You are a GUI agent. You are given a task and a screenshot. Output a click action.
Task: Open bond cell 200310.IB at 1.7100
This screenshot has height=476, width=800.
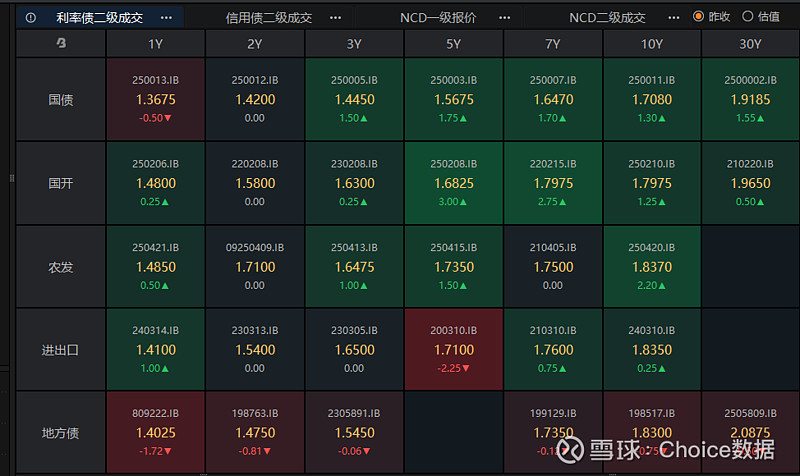click(454, 350)
